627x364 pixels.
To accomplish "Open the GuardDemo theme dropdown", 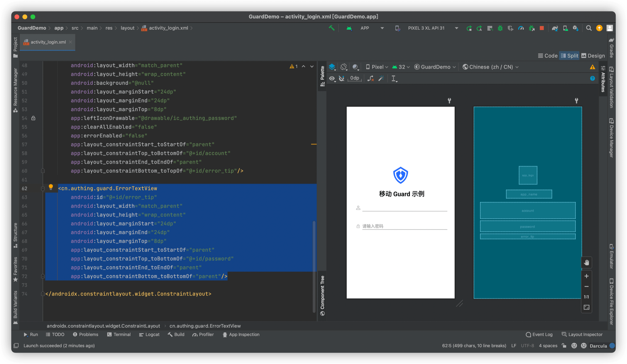I will (x=435, y=67).
